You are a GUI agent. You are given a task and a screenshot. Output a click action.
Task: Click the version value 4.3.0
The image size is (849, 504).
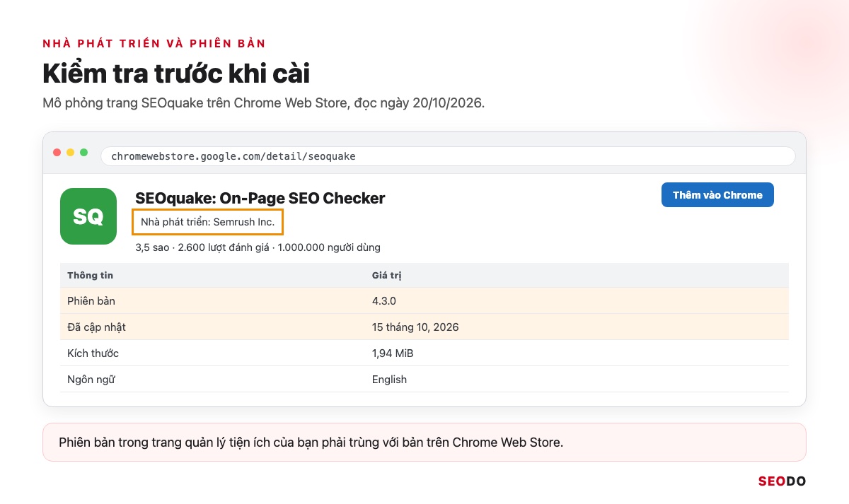pyautogui.click(x=384, y=300)
